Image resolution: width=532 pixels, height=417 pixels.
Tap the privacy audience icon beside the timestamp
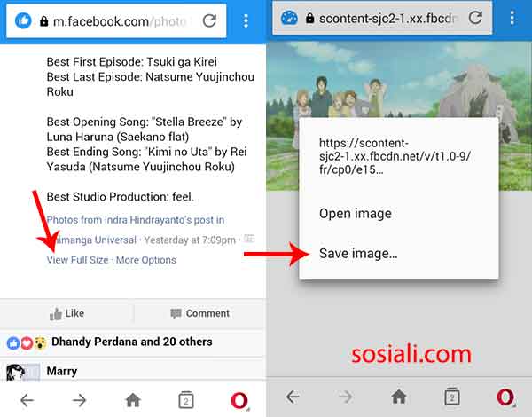(249, 239)
